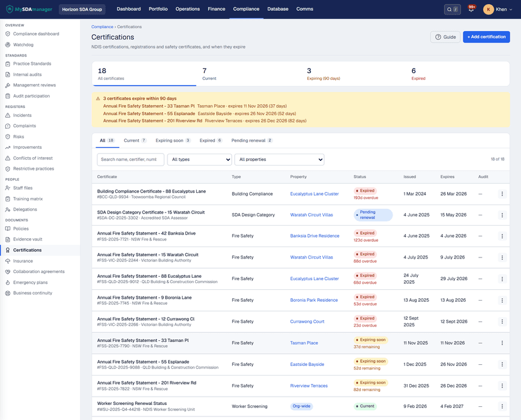Open row menu for 33 Tasman Pl statement

(x=502, y=343)
